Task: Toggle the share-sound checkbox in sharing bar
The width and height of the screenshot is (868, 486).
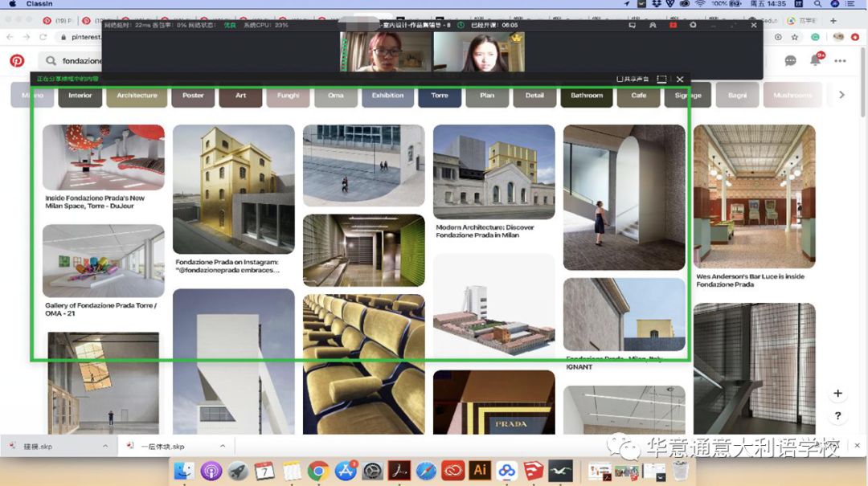Action: click(x=620, y=80)
